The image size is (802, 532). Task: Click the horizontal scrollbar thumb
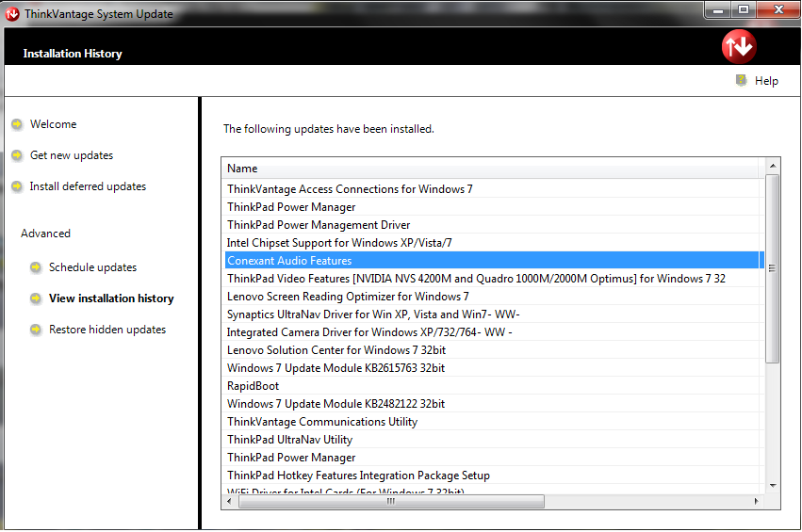coord(391,501)
